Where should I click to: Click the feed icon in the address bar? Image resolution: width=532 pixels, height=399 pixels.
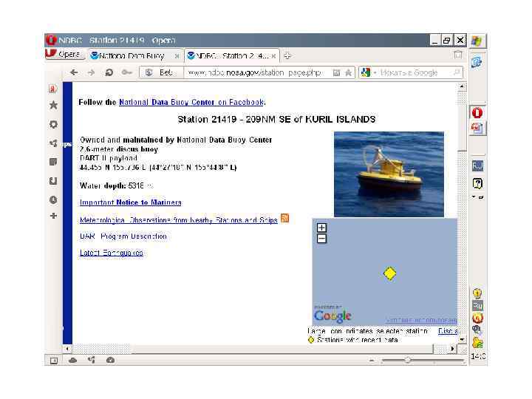[336, 72]
